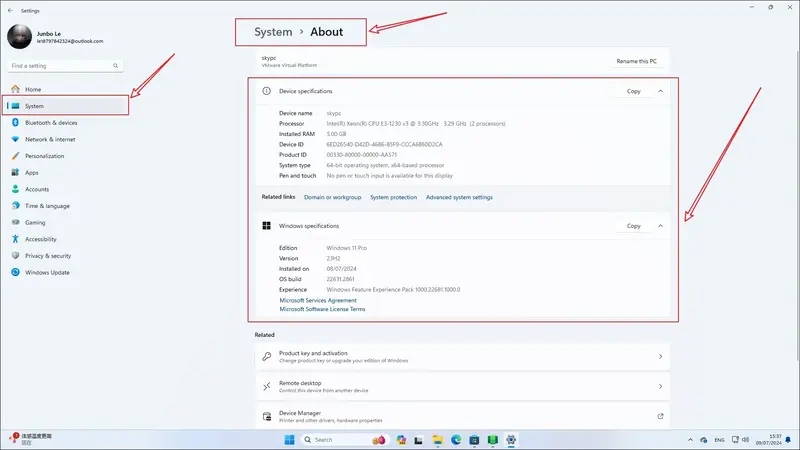Navigate to Home in sidebar

tap(33, 89)
